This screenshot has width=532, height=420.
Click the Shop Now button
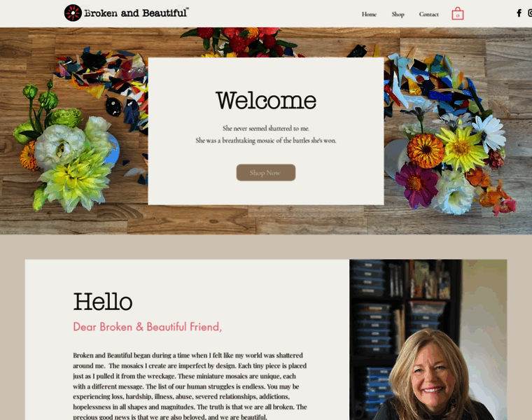266,173
